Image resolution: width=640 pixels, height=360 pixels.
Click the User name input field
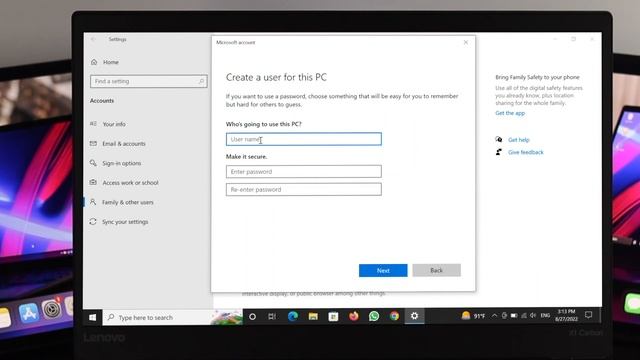pyautogui.click(x=304, y=139)
